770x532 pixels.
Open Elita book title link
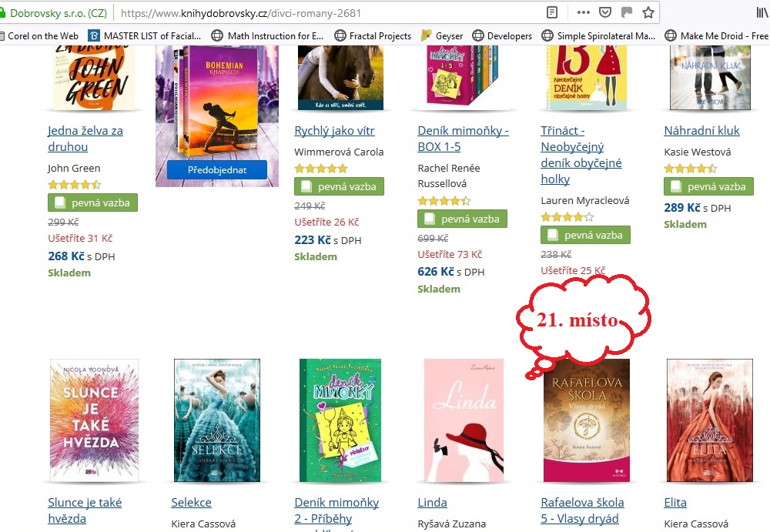pos(675,503)
